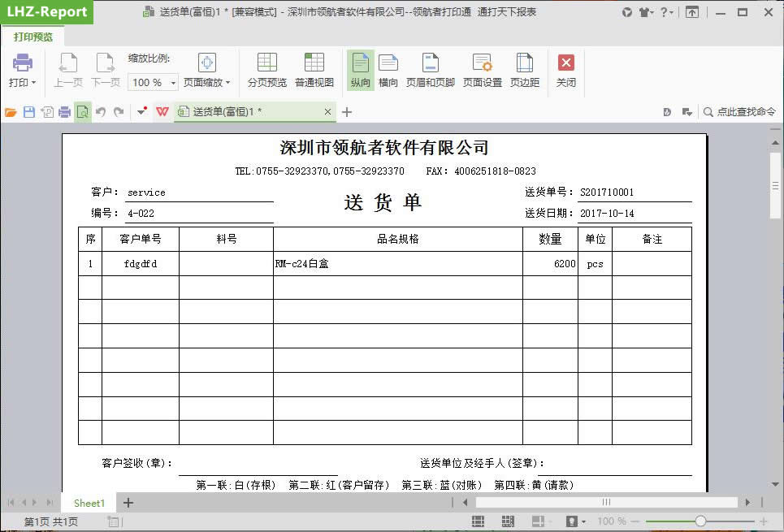Select 横向 landscape orientation
Image resolution: width=784 pixels, height=532 pixels.
pos(388,71)
